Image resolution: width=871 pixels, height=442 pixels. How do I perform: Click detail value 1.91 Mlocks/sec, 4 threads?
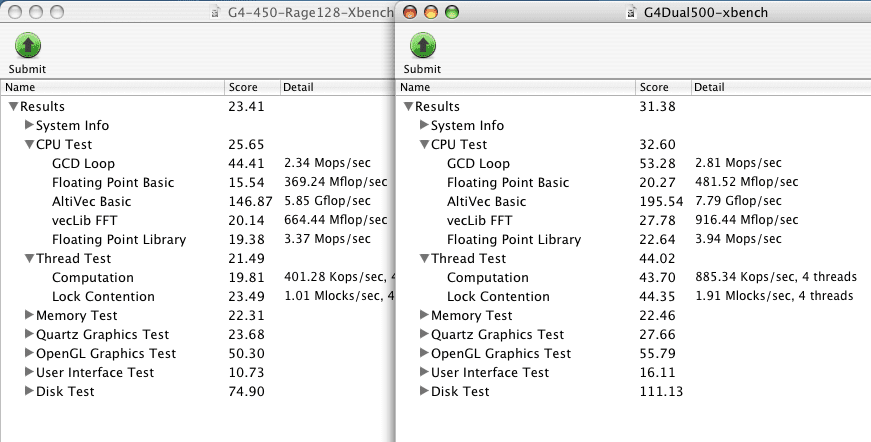click(774, 296)
